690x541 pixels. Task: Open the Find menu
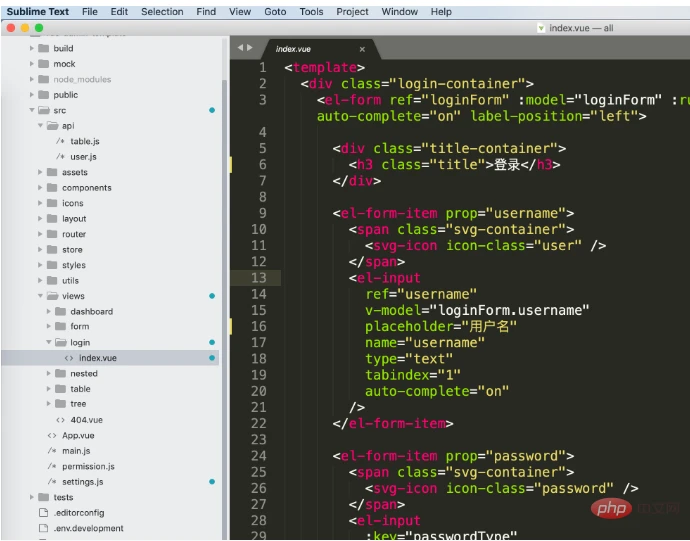[206, 12]
